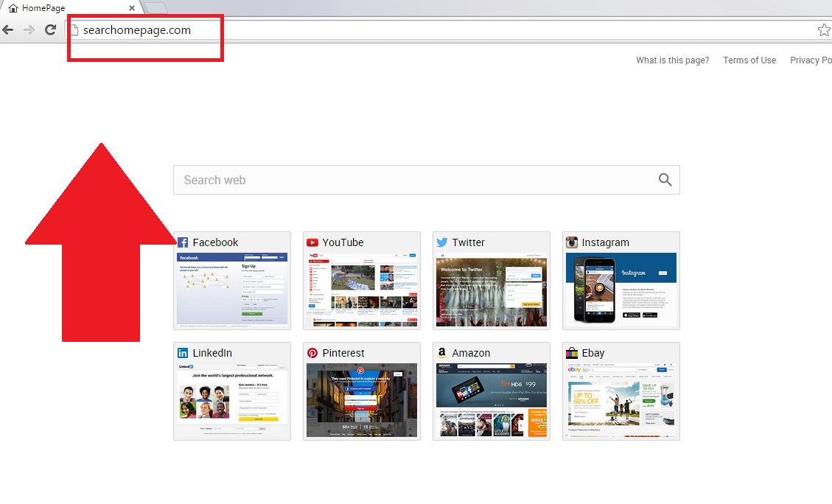Screen dimensions: 832x504
Task: Click the browser forward arrow
Action: 29,30
